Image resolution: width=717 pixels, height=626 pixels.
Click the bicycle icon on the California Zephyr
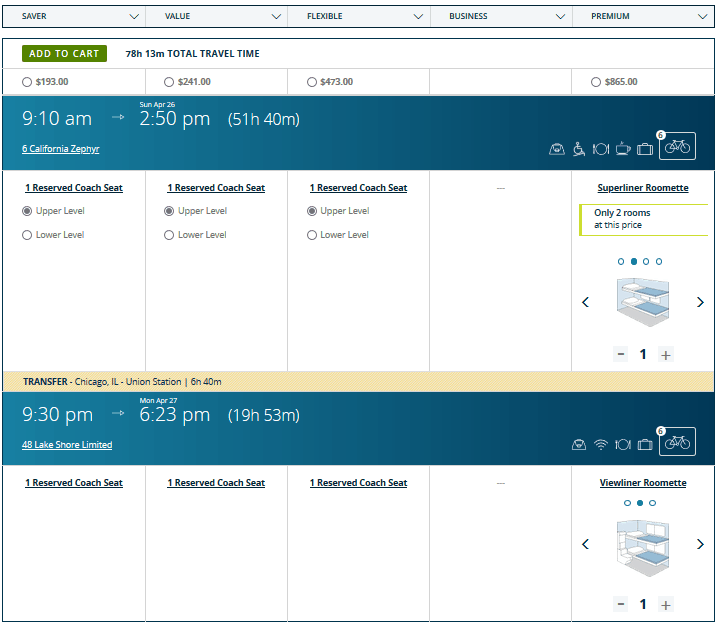(x=677, y=147)
